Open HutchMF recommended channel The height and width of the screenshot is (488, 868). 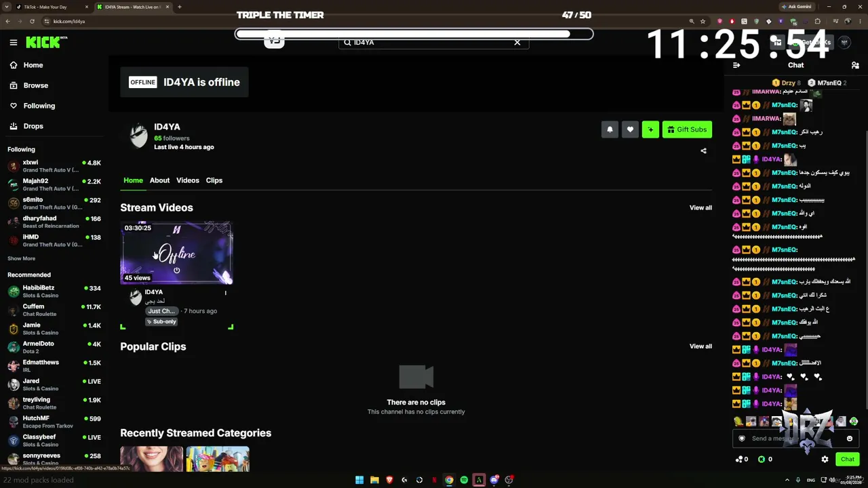click(x=54, y=422)
